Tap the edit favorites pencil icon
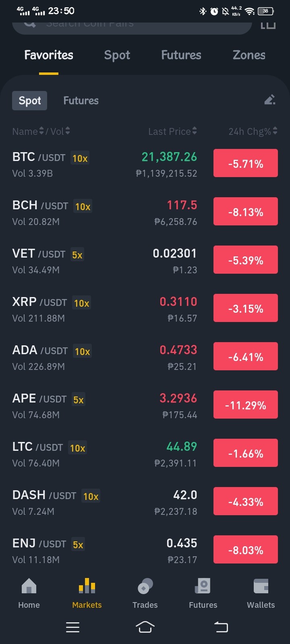 270,100
